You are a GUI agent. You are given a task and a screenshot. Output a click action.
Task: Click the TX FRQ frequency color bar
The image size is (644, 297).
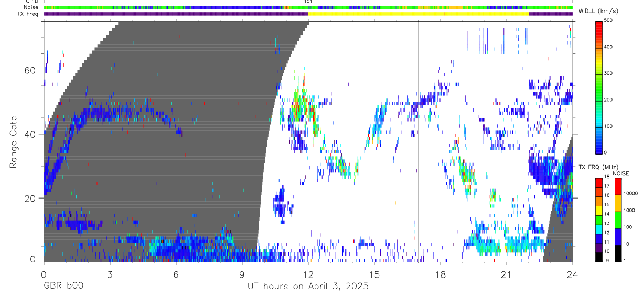coord(599,219)
